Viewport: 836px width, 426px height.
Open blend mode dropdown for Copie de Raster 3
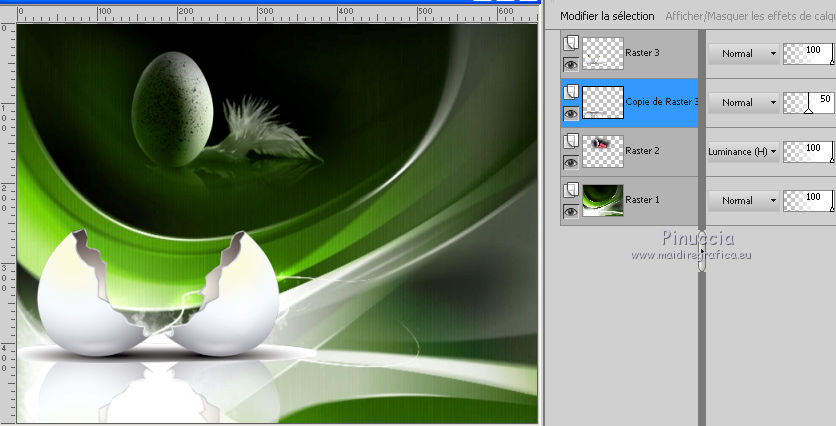point(744,102)
